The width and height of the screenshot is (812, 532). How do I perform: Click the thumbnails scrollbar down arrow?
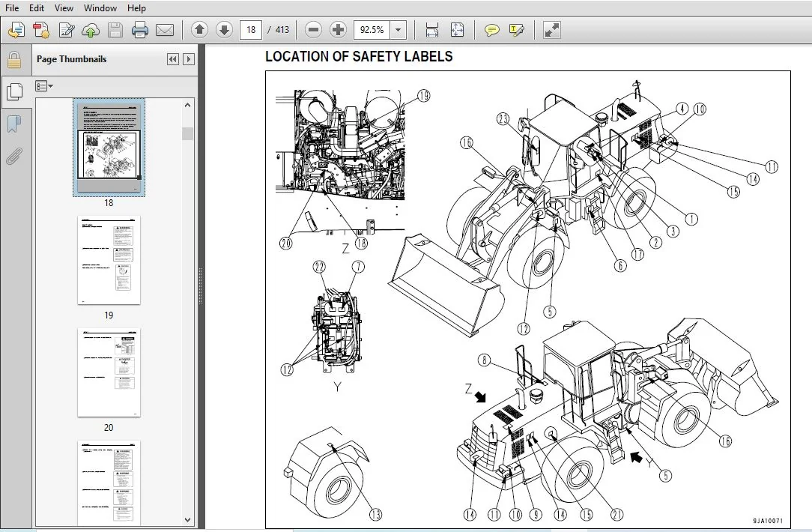(187, 519)
